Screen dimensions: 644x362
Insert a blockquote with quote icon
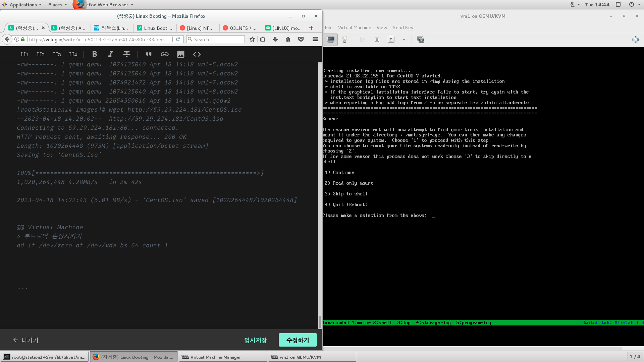coord(148,54)
